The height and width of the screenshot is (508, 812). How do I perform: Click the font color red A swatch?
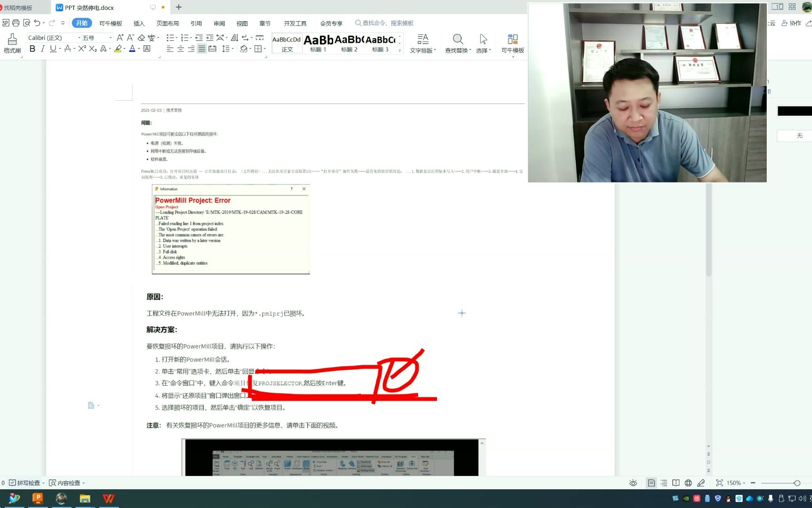132,49
